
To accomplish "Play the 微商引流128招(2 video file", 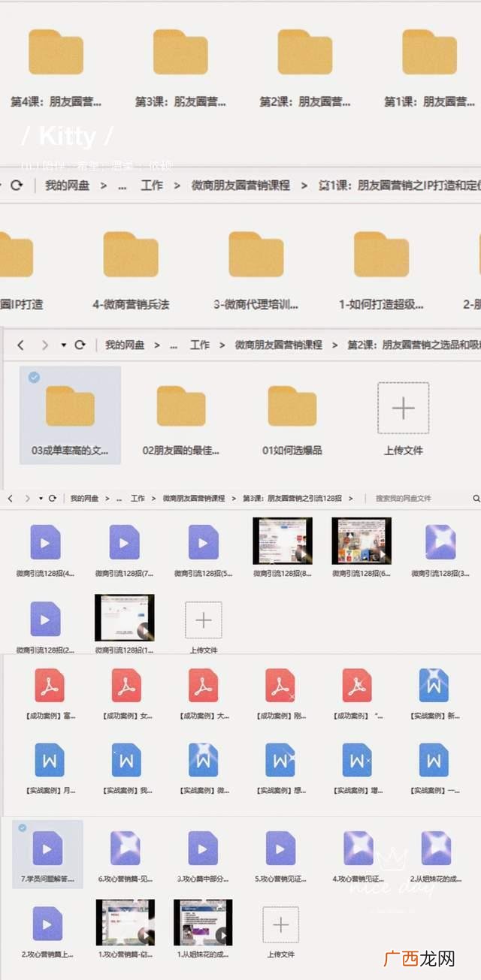I will click(x=45, y=620).
